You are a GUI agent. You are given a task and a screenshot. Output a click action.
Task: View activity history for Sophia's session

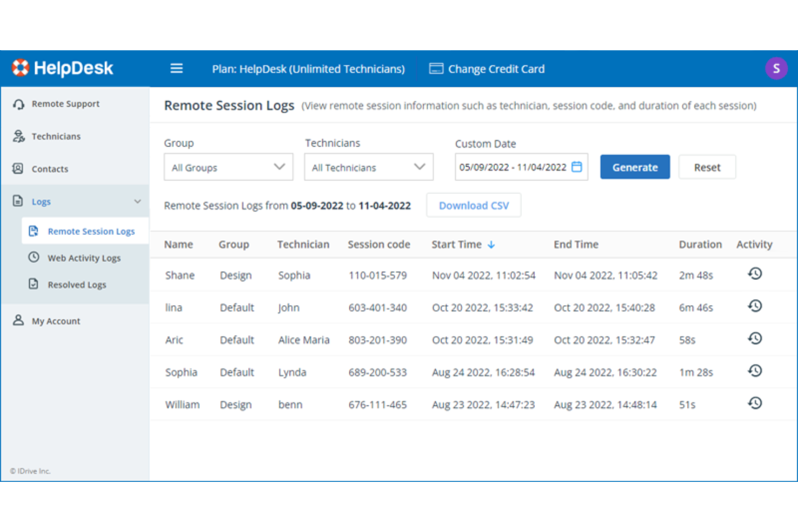coord(755,371)
